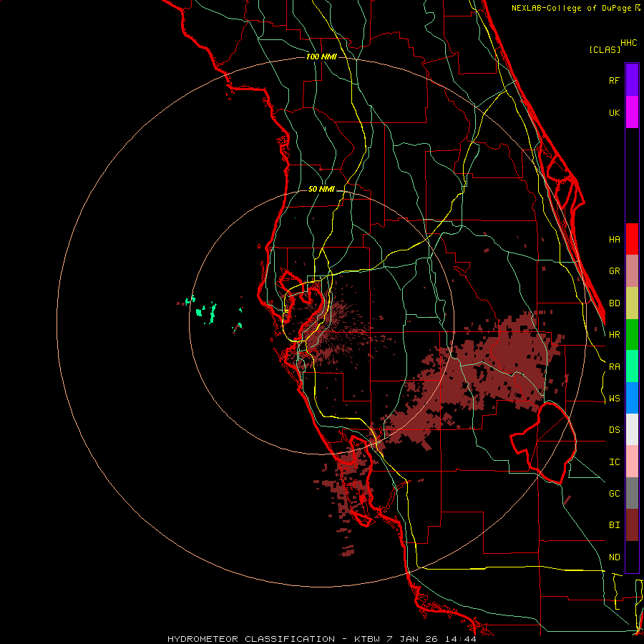
Task: Click the IC pink legend swatch
Action: pyautogui.click(x=632, y=462)
